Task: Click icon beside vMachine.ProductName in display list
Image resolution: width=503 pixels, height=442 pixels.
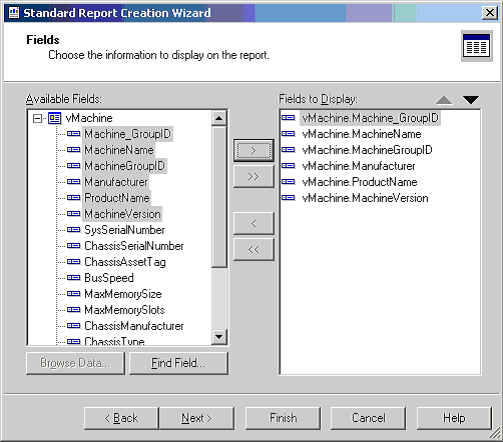Action: (x=288, y=182)
